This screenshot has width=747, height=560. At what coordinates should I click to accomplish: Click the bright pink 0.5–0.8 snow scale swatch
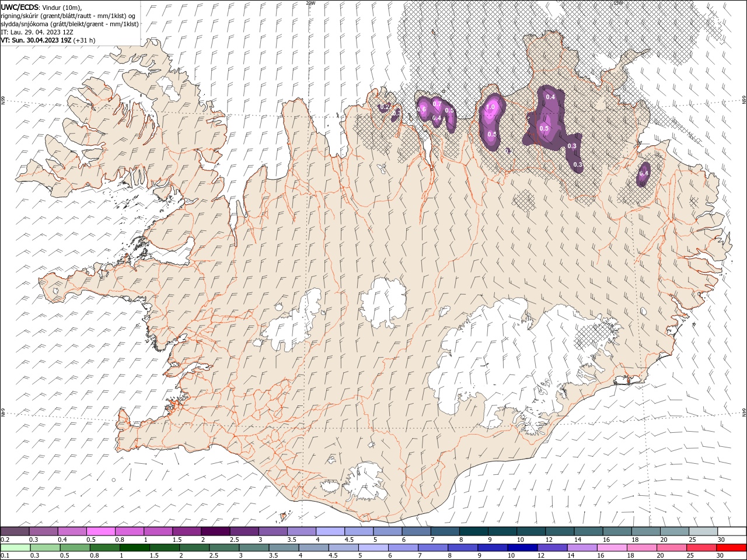pyautogui.click(x=101, y=531)
